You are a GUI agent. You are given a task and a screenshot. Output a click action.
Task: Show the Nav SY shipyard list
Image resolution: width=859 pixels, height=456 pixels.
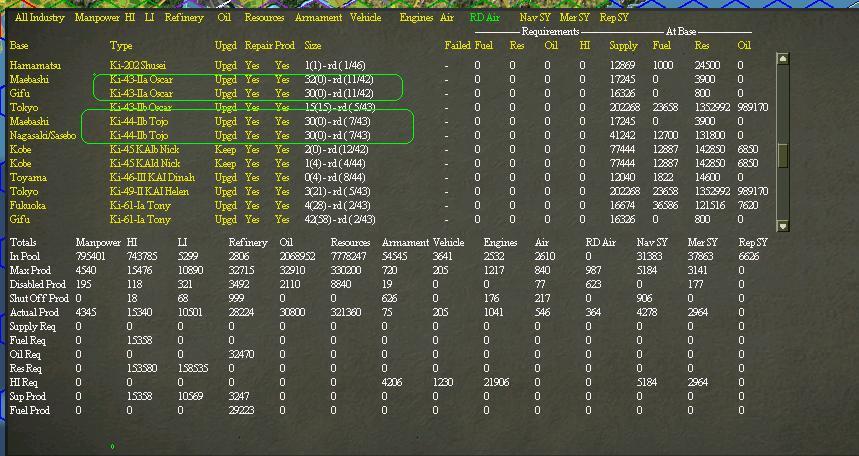click(x=535, y=18)
